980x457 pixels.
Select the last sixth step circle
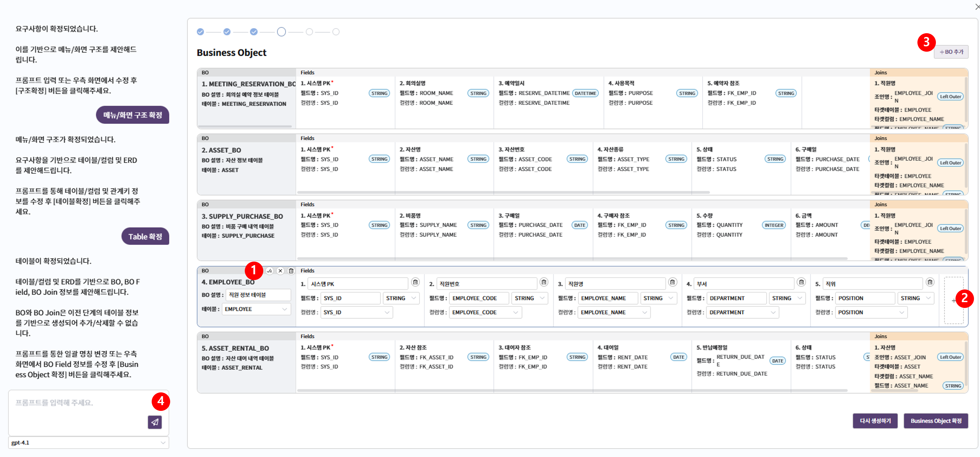pyautogui.click(x=336, y=32)
